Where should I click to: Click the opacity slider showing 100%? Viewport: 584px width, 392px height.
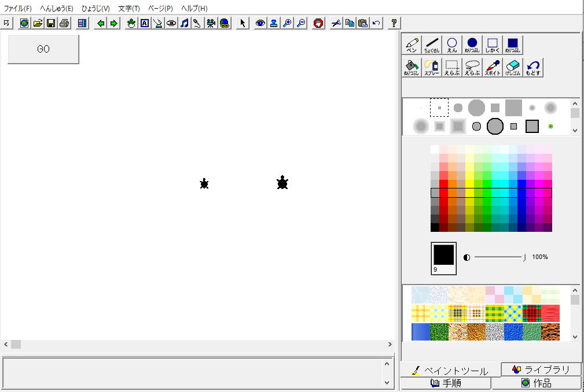tap(498, 257)
